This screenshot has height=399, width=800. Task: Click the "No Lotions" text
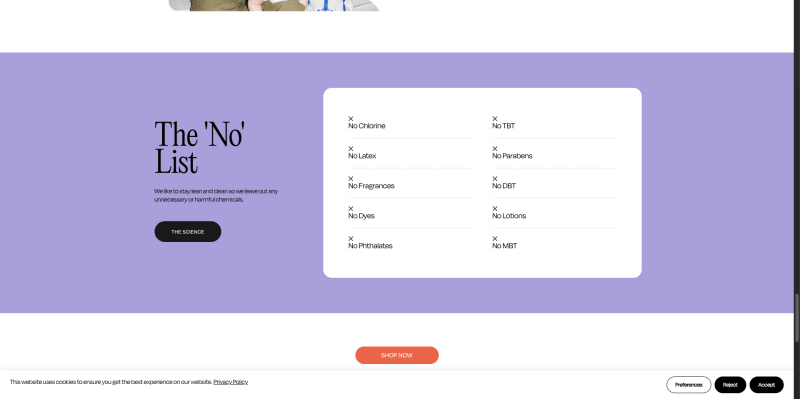pos(509,216)
